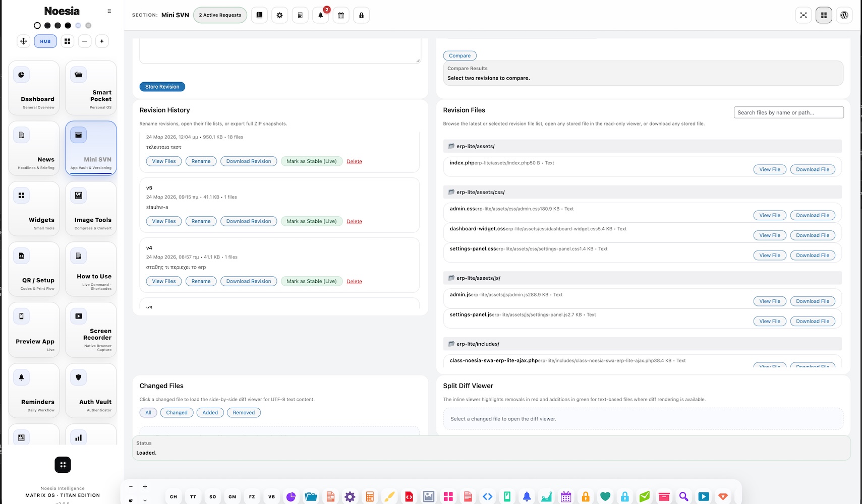This screenshot has width=862, height=504.
Task: Open notifications bell with the red 2 badge
Action: click(321, 15)
